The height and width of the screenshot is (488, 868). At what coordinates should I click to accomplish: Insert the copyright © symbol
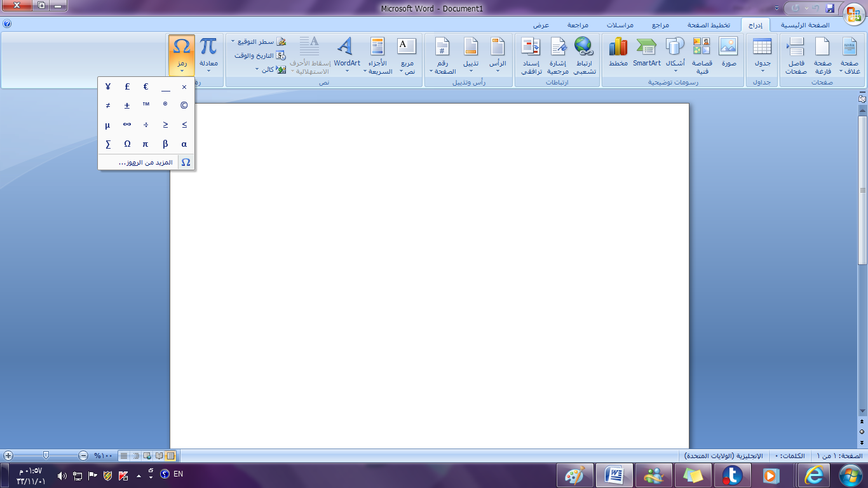click(184, 105)
